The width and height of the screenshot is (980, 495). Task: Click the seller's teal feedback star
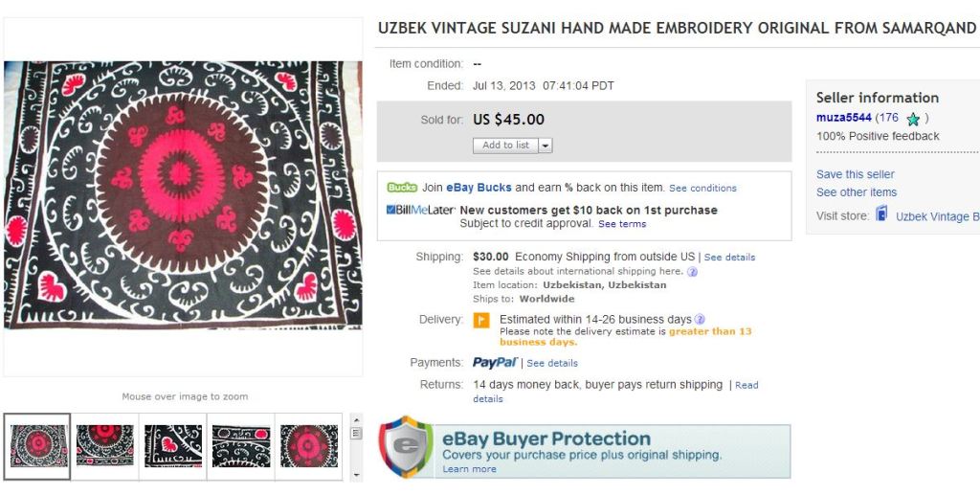[x=913, y=119]
